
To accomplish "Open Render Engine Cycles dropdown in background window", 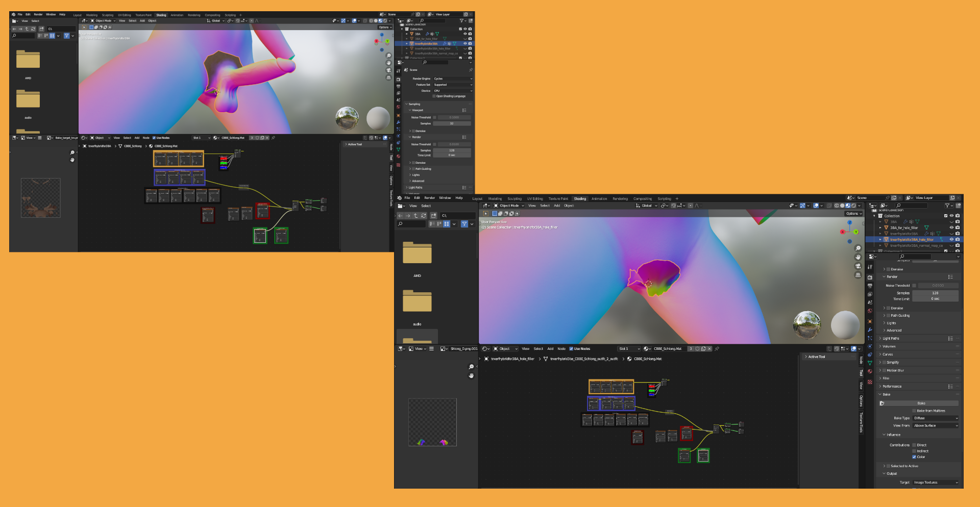I will click(x=453, y=79).
